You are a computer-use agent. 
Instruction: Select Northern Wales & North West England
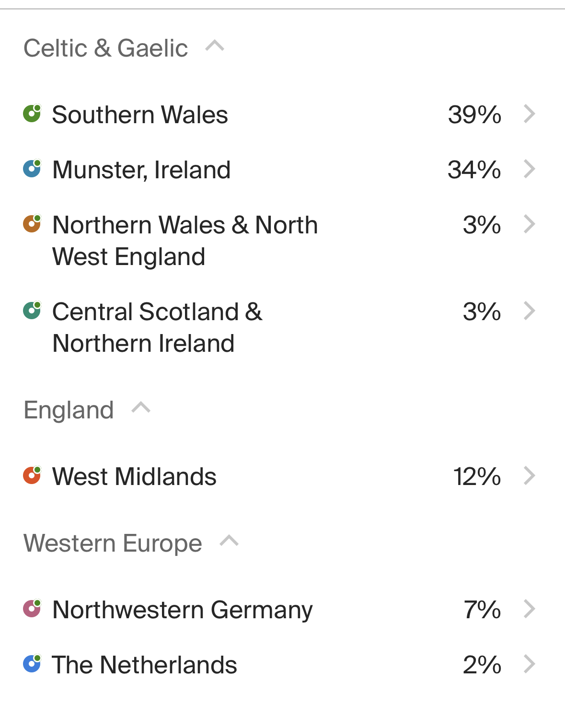pyautogui.click(x=185, y=241)
